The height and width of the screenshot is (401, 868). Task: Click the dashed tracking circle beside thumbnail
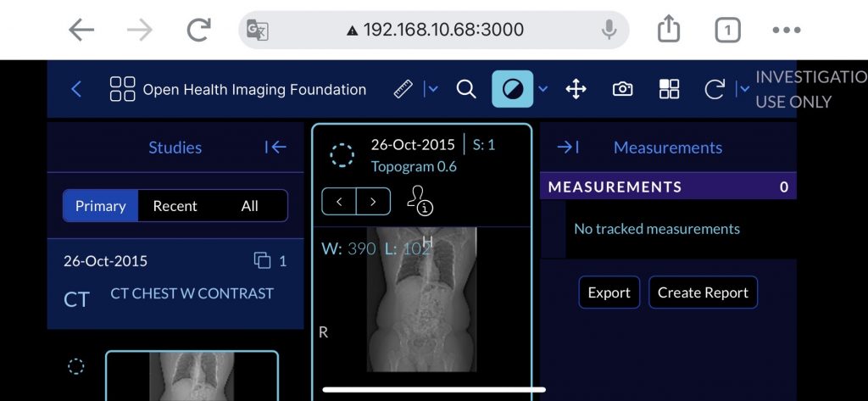(x=75, y=366)
